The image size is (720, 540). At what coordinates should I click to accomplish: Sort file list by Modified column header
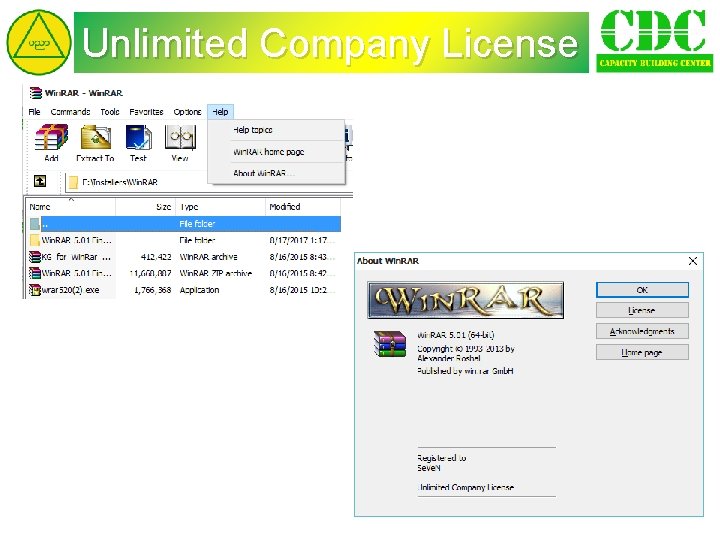[x=303, y=207]
